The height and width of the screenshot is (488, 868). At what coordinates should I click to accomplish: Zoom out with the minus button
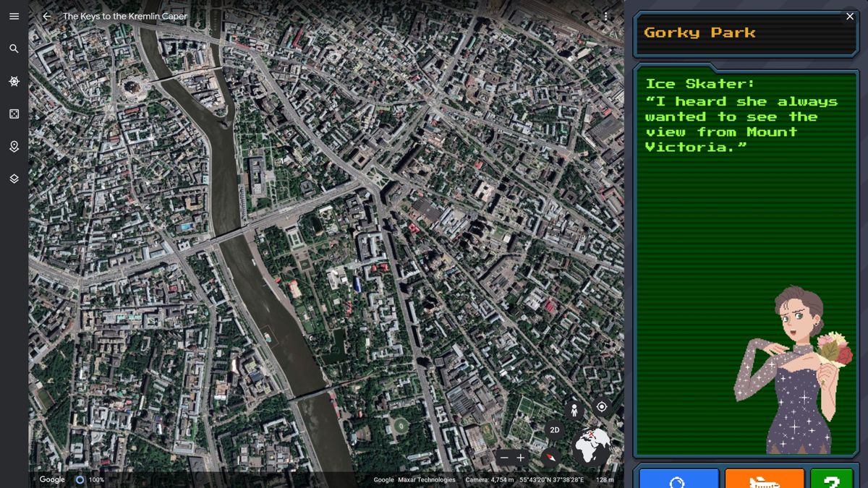(504, 458)
